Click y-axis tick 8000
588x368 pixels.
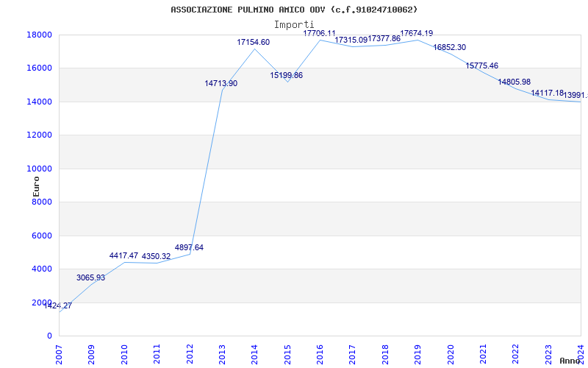pos(41,202)
